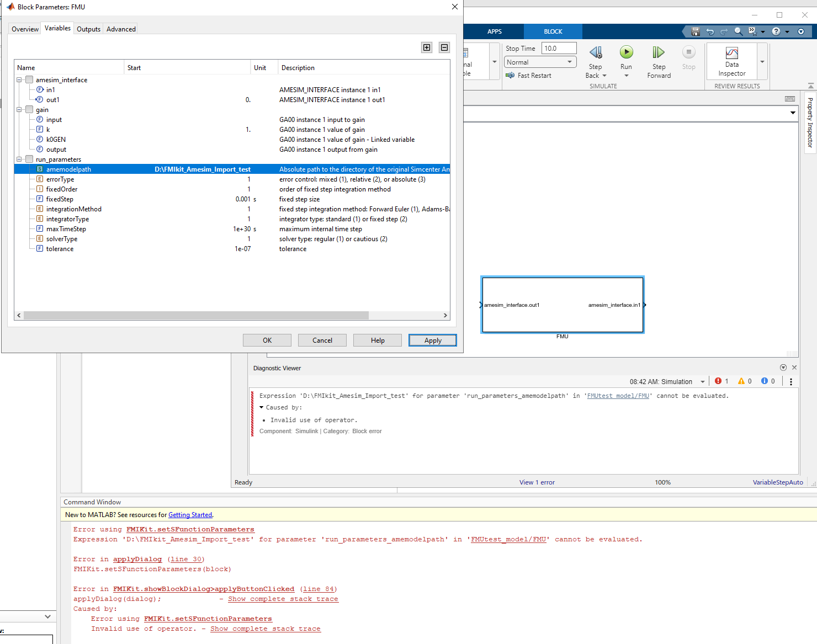This screenshot has width=817, height=644.
Task: Click the Save model icon
Action: pyautogui.click(x=694, y=31)
